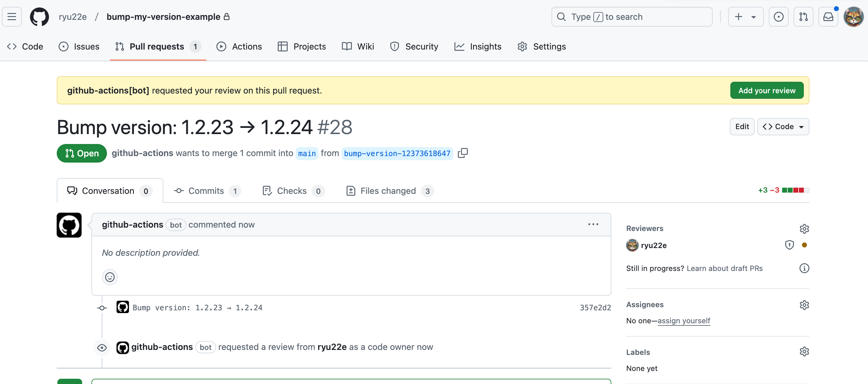The height and width of the screenshot is (384, 868).
Task: Open the Pull requests tab
Action: tap(158, 46)
